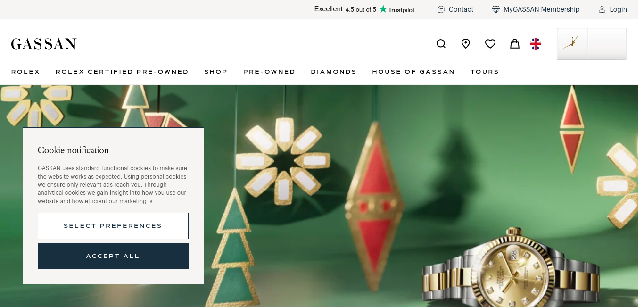Click the Trustpilot star rating

pyautogui.click(x=364, y=9)
